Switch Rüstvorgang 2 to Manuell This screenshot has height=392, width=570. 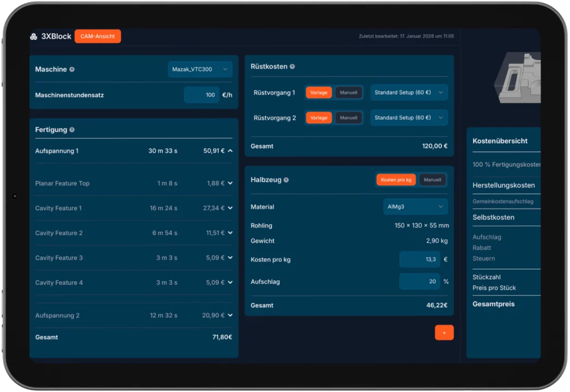[x=349, y=118]
